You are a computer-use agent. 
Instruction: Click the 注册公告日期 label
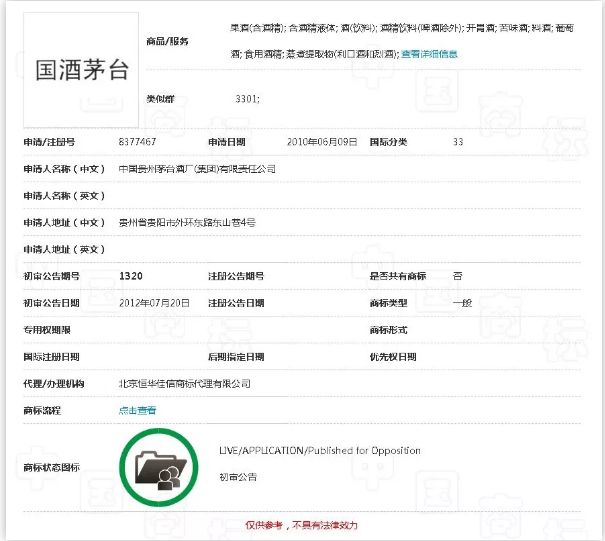[236, 303]
